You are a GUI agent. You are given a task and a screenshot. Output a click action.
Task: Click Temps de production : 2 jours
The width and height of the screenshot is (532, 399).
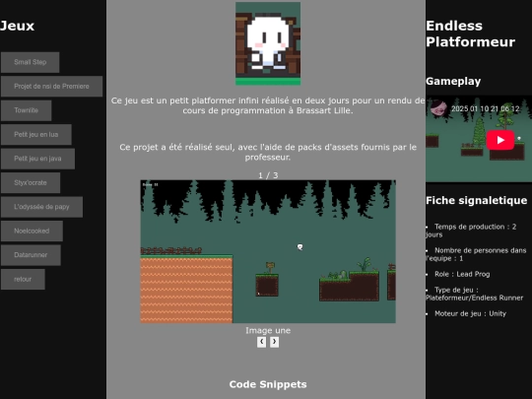point(471,231)
